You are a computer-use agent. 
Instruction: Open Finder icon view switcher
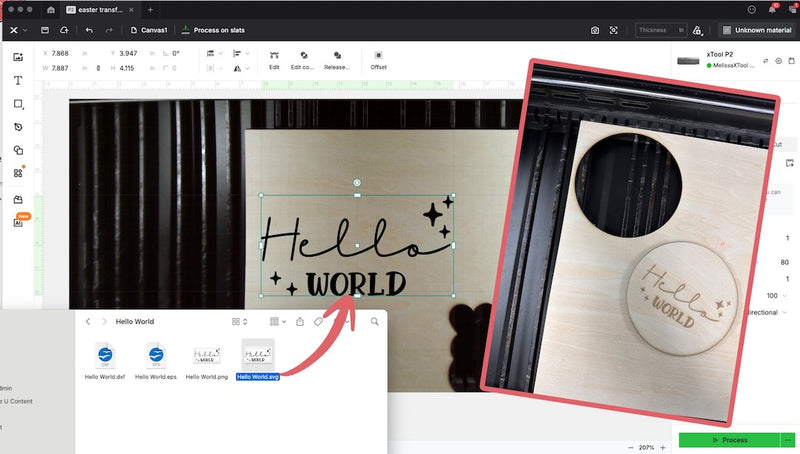click(239, 322)
